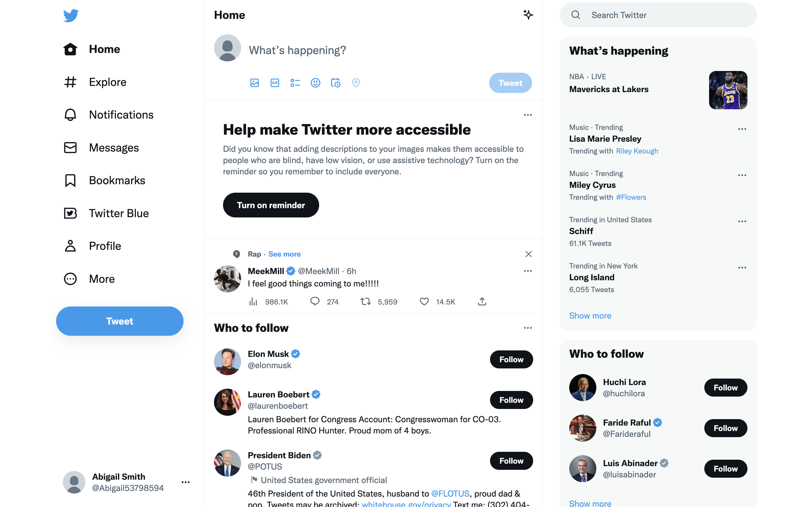Open more options on Who to follow section
The width and height of the screenshot is (812, 507).
tap(528, 328)
